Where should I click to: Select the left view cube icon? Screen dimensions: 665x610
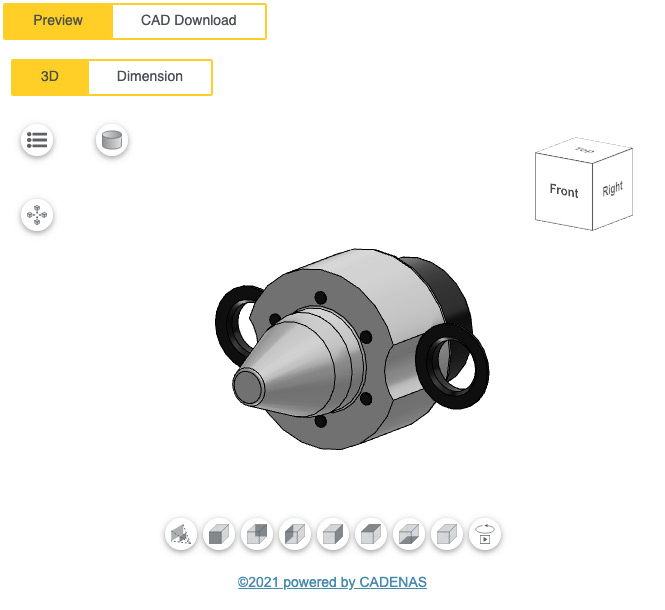pos(295,534)
